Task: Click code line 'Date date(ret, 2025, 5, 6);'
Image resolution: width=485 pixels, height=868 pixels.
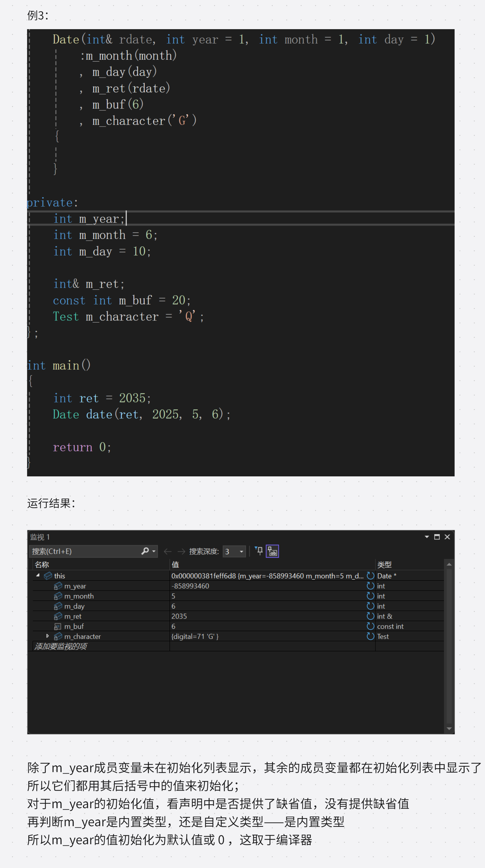Action: pos(141,414)
